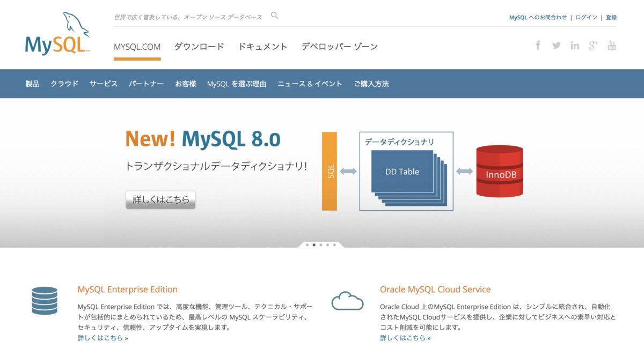Screen dimensions: 644x349
Task: Open the MySQL を選ぶ理由 menu
Action: 237,84
